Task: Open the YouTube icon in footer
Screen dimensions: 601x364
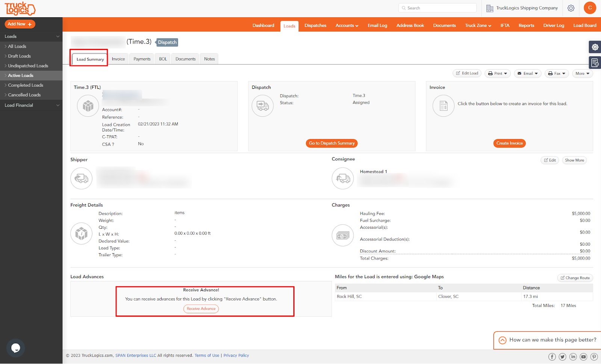Action: point(583,356)
